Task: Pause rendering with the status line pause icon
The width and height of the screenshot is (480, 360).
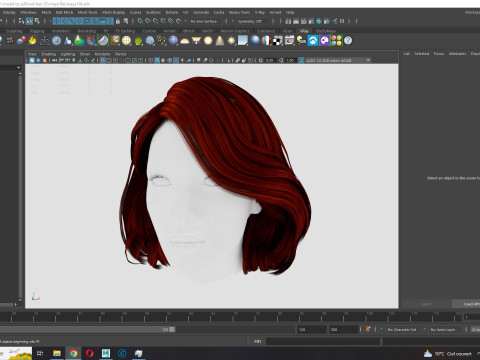Action: point(342,21)
